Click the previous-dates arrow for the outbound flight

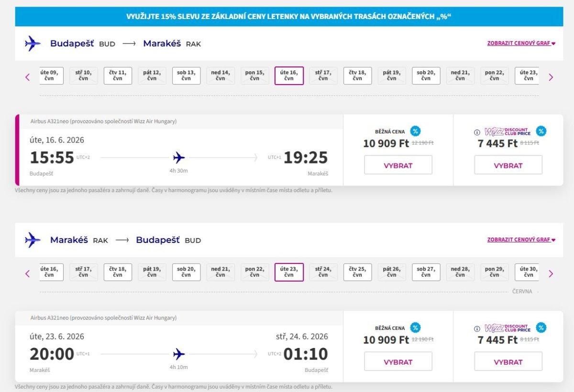coord(27,77)
